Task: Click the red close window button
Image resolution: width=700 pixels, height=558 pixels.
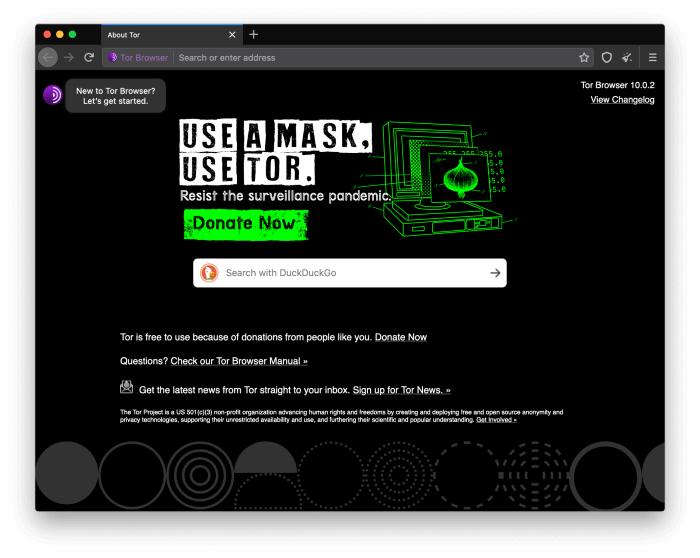Action: point(47,34)
